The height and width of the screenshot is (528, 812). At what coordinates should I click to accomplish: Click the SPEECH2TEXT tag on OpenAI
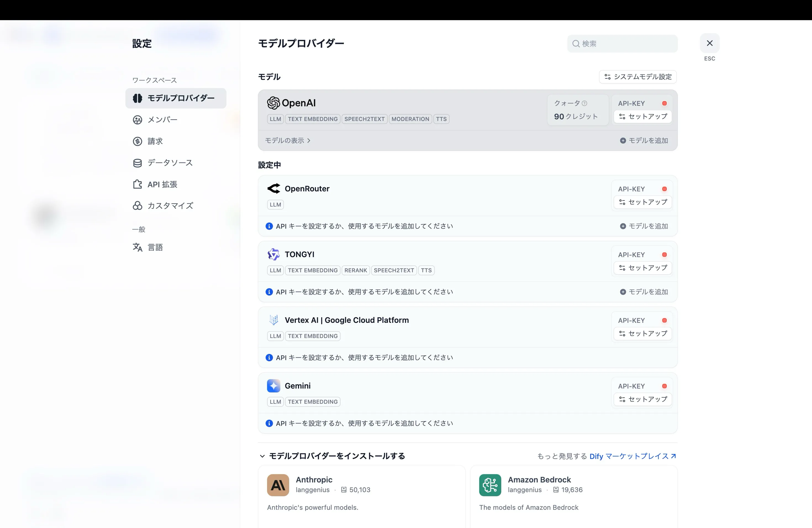(x=364, y=119)
